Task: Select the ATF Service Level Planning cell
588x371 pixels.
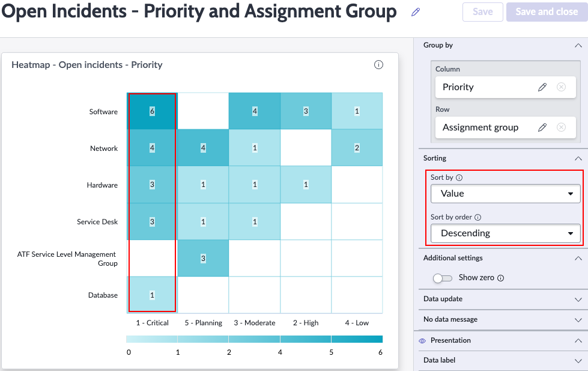Action: tap(203, 258)
